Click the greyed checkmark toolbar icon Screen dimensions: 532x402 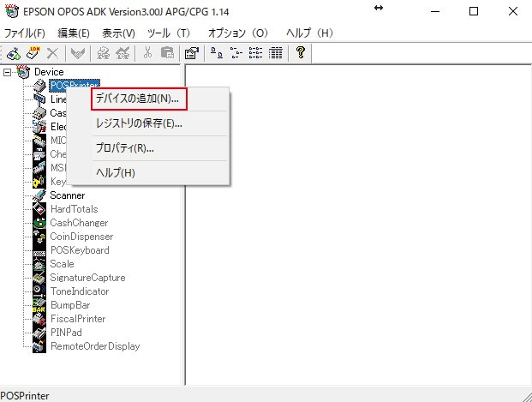pos(78,53)
